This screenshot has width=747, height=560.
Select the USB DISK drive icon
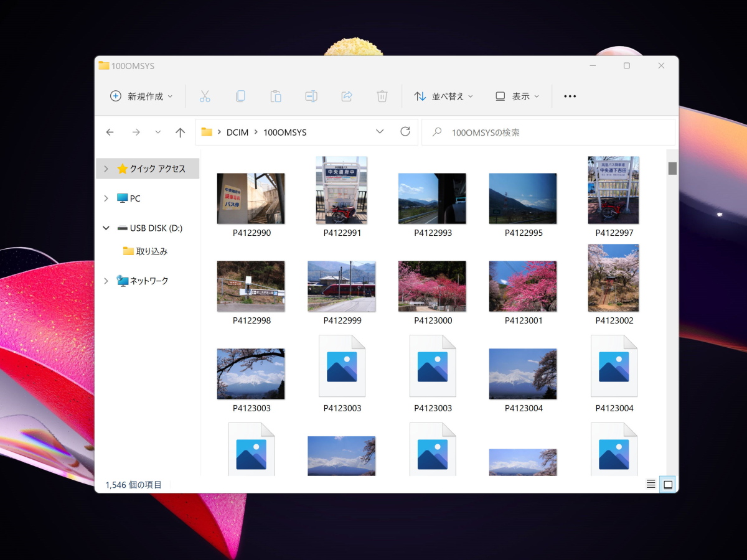coord(122,228)
